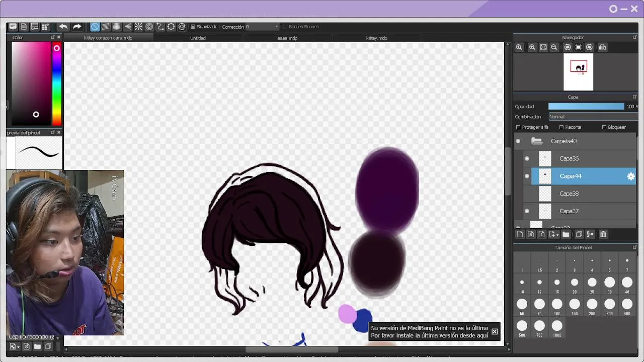Dismiss the MediBang update notification

(x=495, y=331)
